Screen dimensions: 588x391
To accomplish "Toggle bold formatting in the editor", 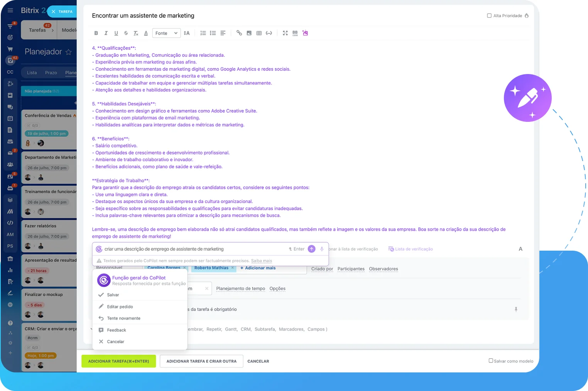I will [x=96, y=33].
